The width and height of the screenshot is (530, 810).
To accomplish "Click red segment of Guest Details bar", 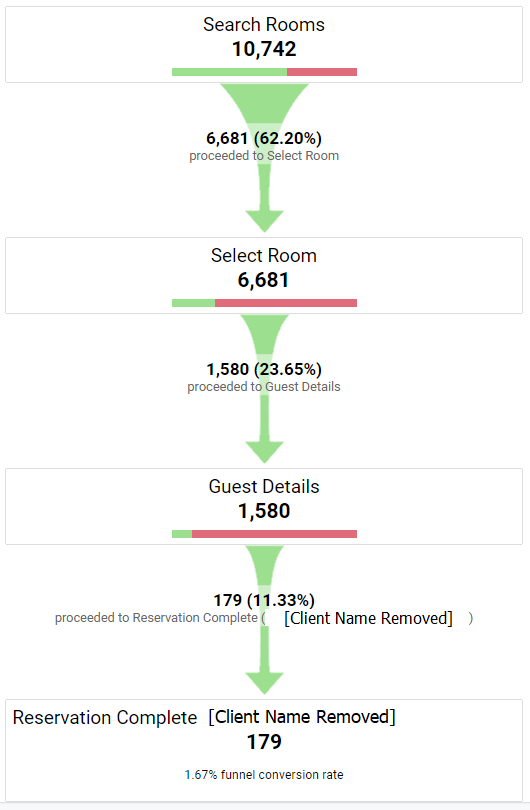I will 274,534.
